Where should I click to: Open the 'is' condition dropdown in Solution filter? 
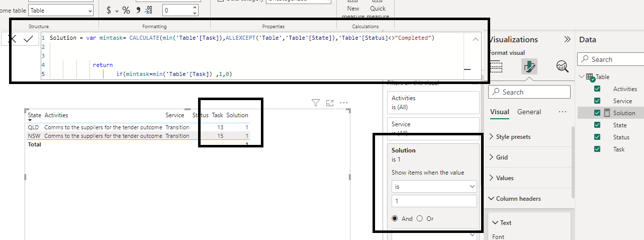[x=434, y=186]
